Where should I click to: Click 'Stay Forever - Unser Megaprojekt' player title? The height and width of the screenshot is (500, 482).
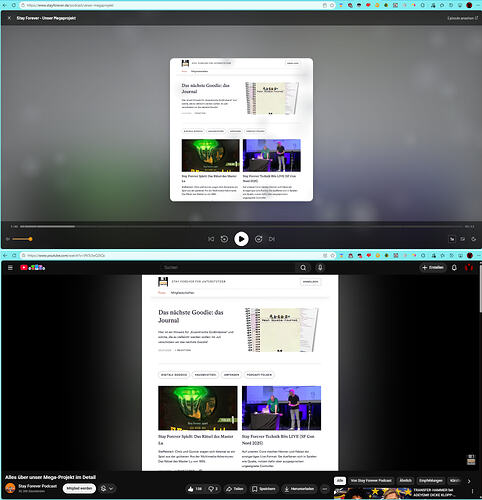pos(46,18)
